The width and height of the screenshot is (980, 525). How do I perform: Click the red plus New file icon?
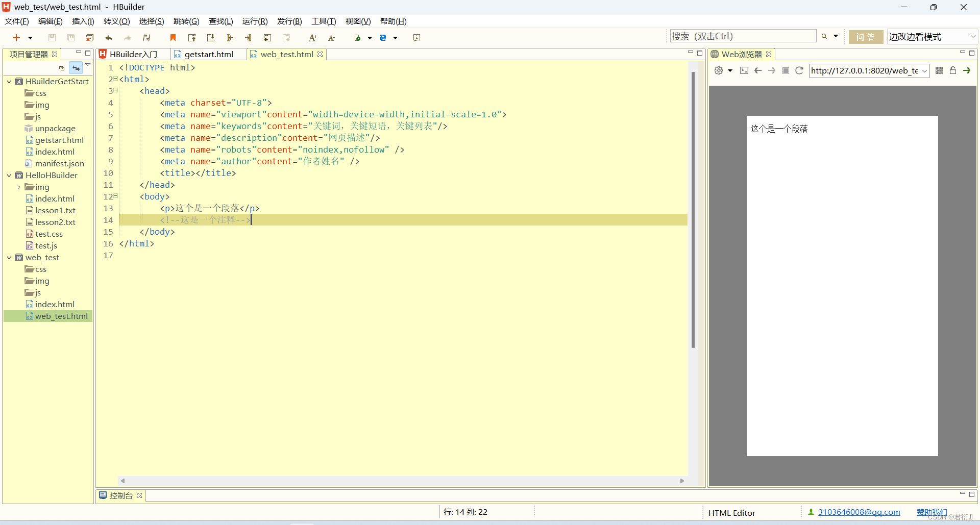(16, 38)
